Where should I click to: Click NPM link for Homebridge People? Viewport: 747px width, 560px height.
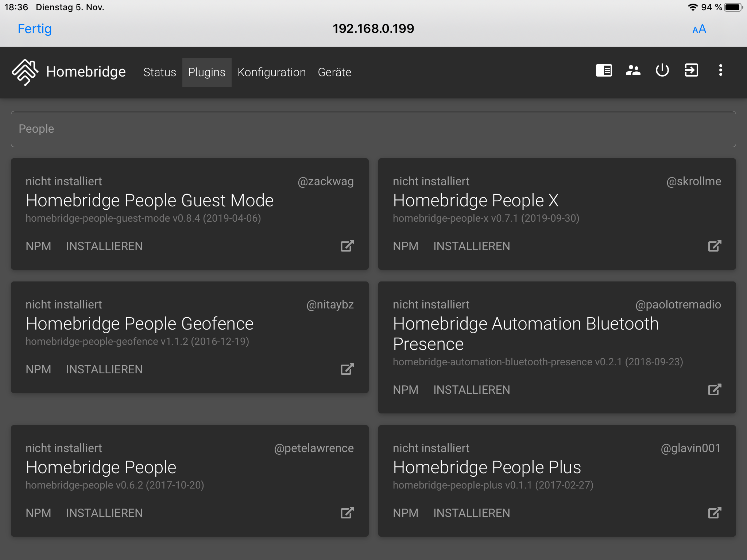coord(38,513)
